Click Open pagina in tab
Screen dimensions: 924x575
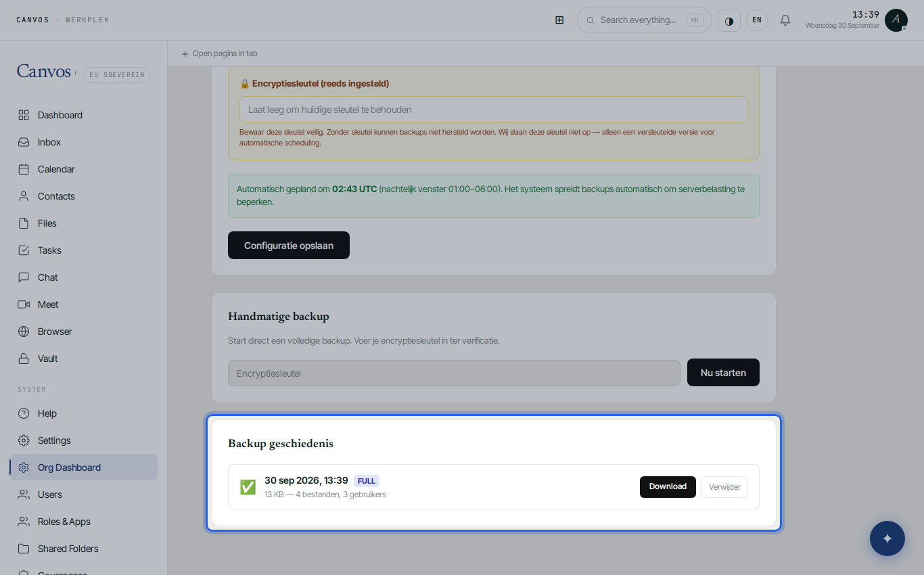click(219, 53)
